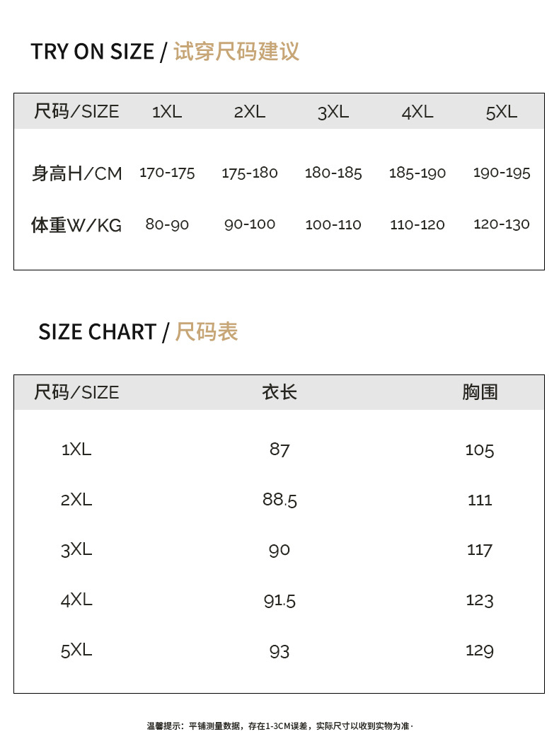
Task: Click the 胸围 column header
Action: click(x=480, y=392)
